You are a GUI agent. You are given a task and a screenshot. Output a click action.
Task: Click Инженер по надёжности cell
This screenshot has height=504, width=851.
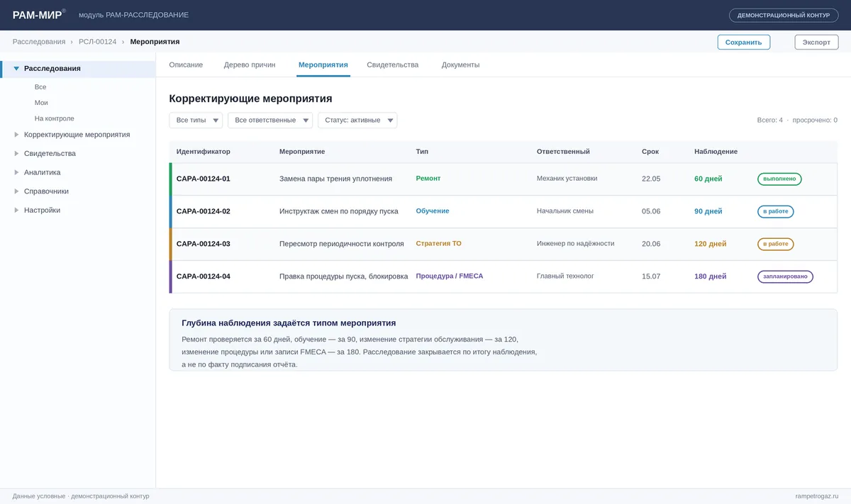[576, 244]
